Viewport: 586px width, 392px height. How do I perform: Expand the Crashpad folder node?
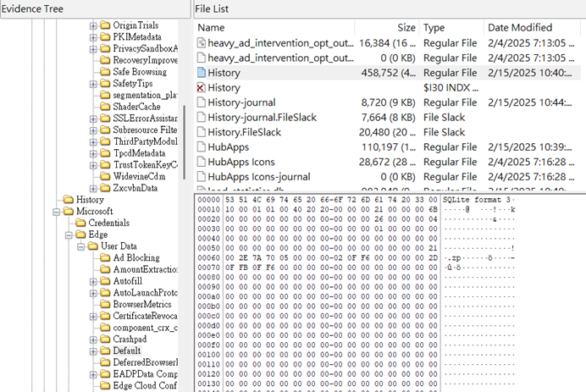[93, 340]
